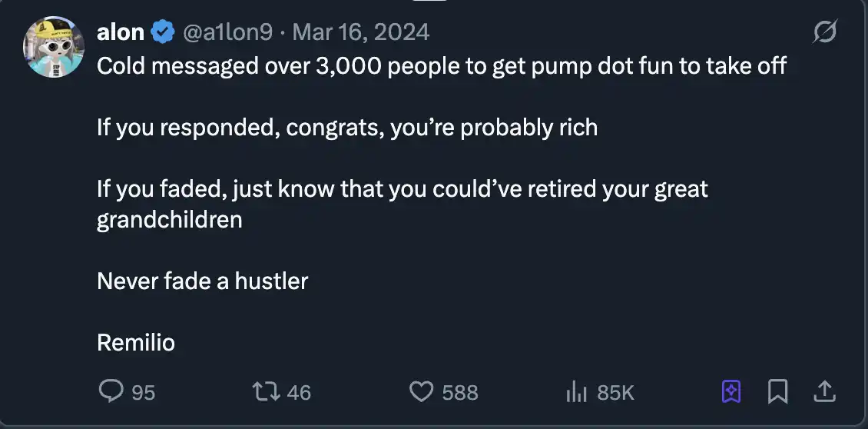Viewport: 868px width, 429px height.
Task: Open the profile via the display name alon
Action: [x=121, y=32]
